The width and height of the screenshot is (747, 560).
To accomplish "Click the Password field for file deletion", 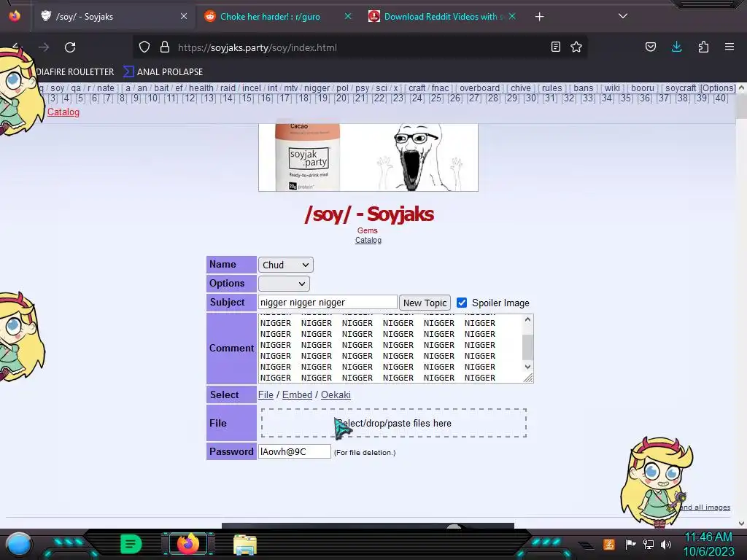I will point(295,451).
